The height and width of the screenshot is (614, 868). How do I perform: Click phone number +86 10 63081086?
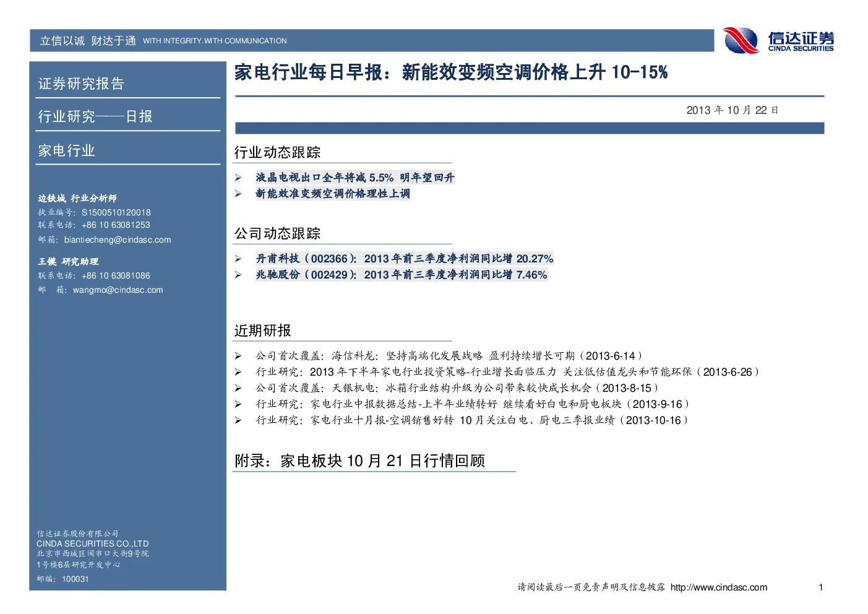click(x=116, y=275)
